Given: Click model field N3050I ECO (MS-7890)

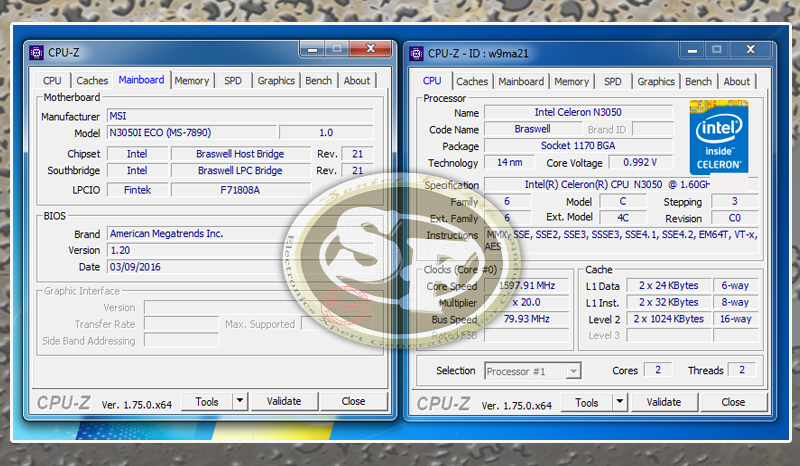Looking at the screenshot, I should click(x=192, y=133).
